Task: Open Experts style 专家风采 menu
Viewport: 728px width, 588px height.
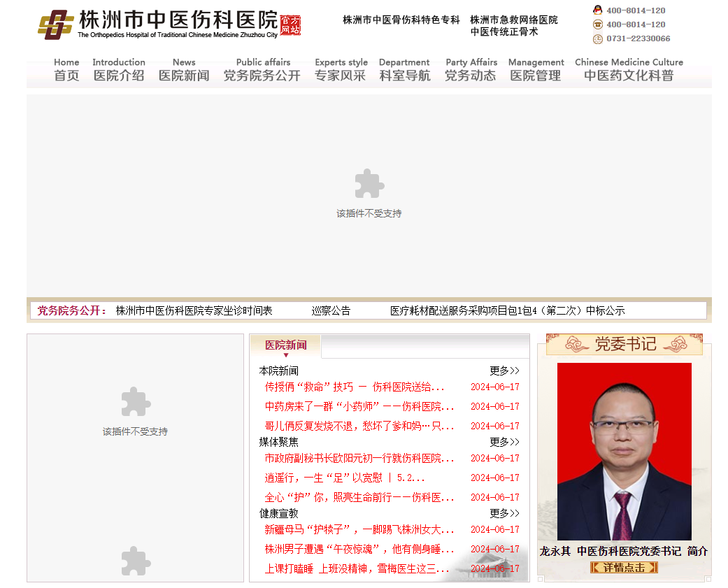Action: point(341,70)
